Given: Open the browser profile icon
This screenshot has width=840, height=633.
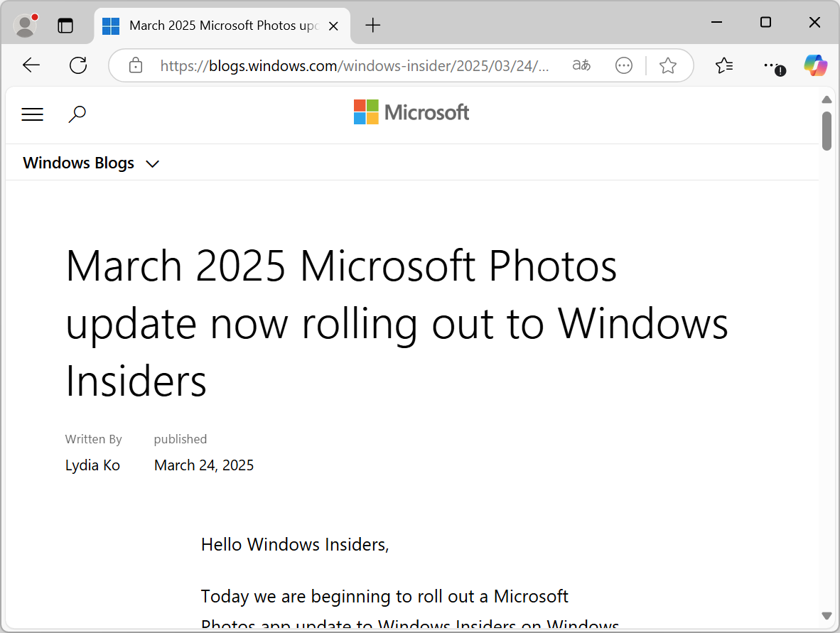Looking at the screenshot, I should coord(26,26).
